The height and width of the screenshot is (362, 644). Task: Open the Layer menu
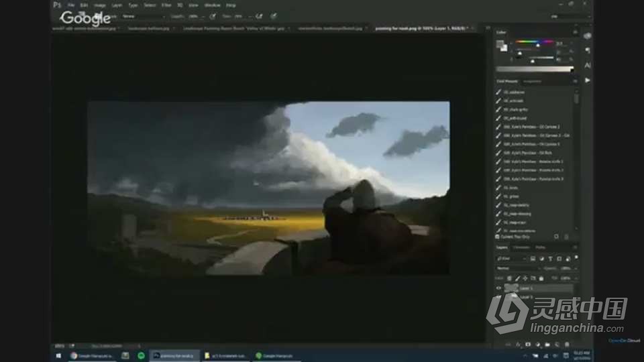(x=117, y=5)
